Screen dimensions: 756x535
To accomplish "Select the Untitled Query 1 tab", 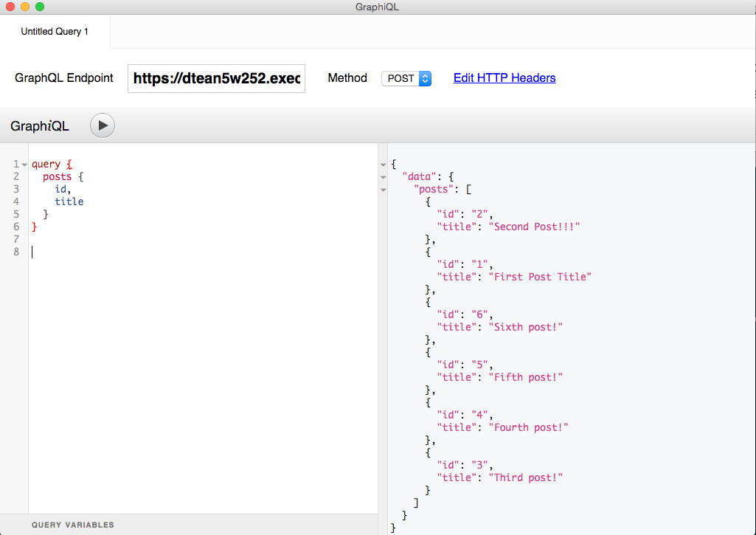I will point(55,31).
